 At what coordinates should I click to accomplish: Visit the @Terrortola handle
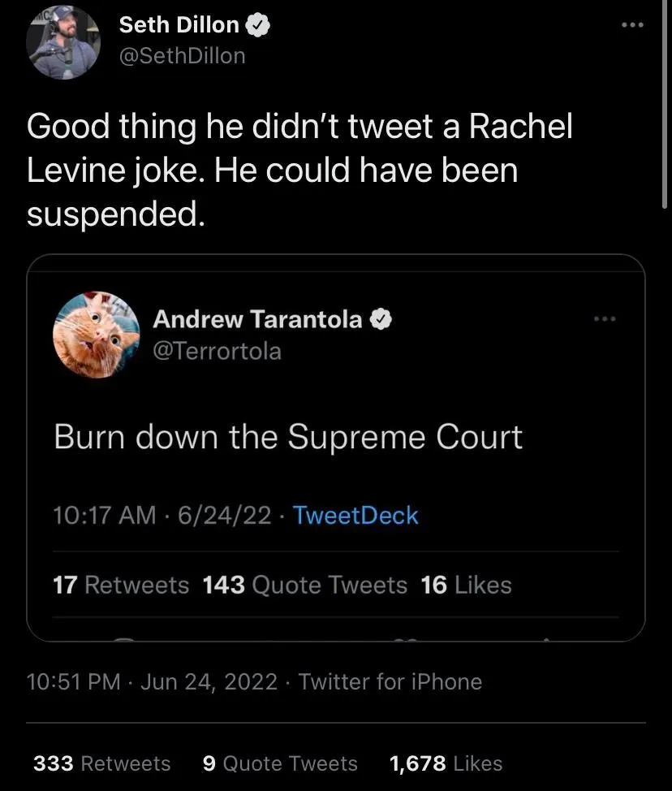pos(217,350)
